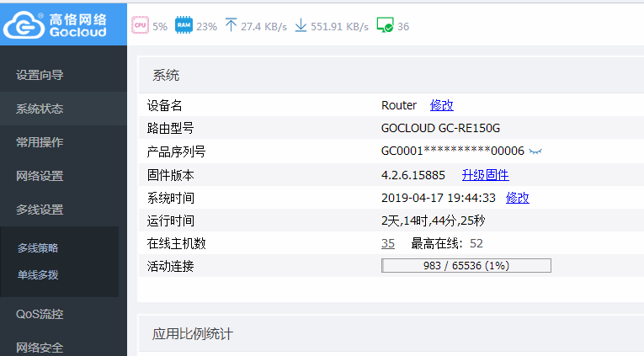This screenshot has height=356, width=644.
Task: Click the 路由型号 row label
Action: [170, 128]
